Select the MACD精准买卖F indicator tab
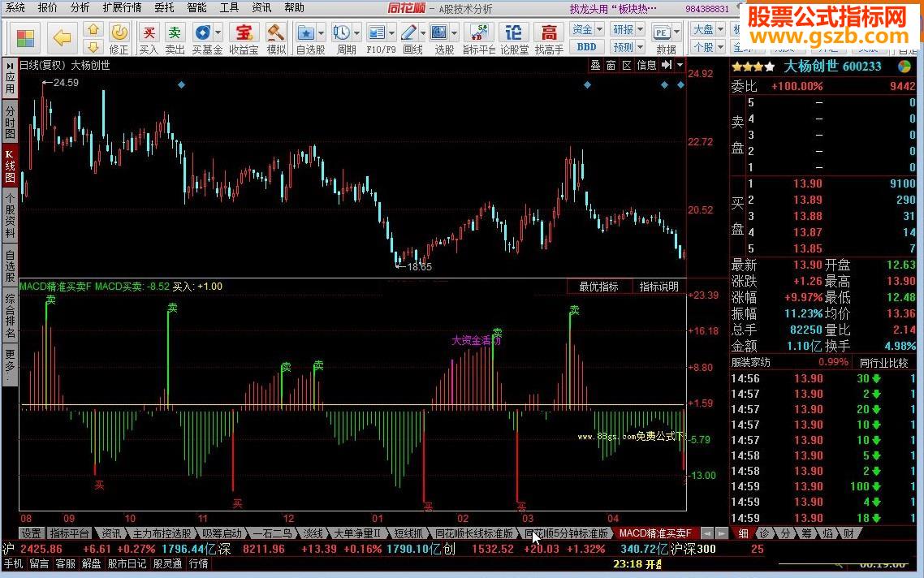This screenshot has height=578, width=924. [x=655, y=533]
